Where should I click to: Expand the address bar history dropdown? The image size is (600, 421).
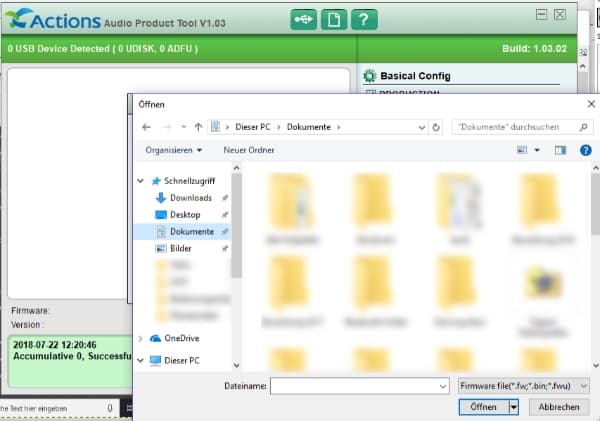click(x=422, y=127)
